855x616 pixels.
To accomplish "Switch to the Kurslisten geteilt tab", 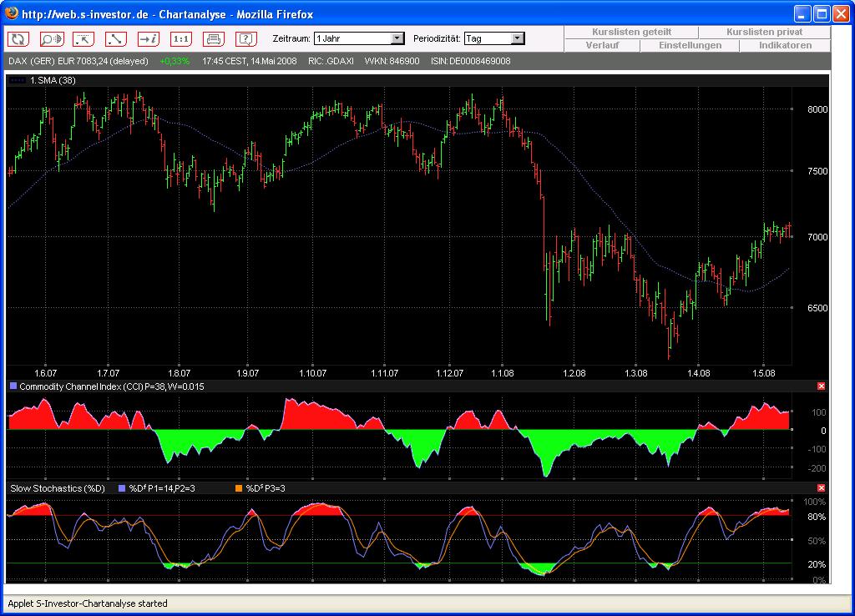I will coord(631,32).
